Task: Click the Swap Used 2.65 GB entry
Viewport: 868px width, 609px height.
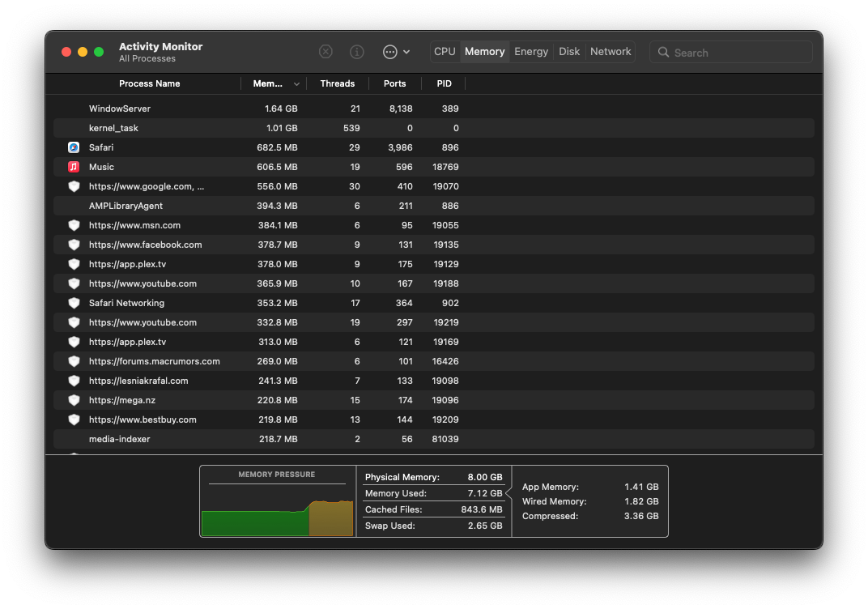Action: click(x=433, y=526)
